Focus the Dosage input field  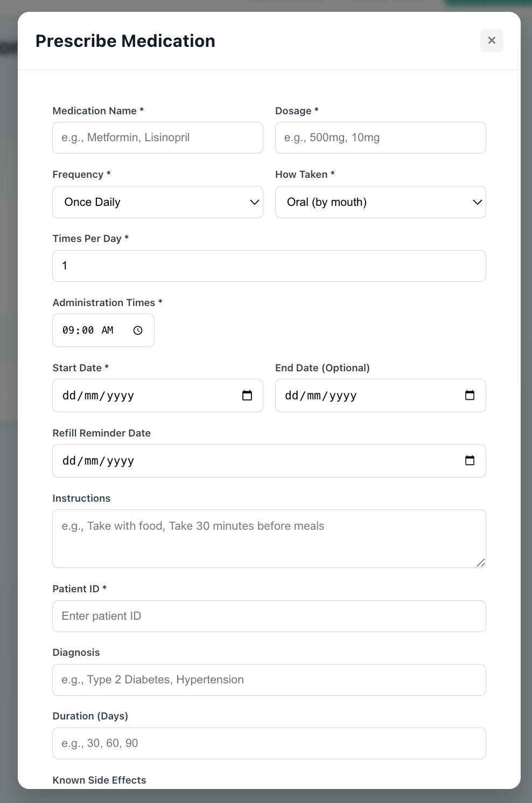(x=381, y=137)
